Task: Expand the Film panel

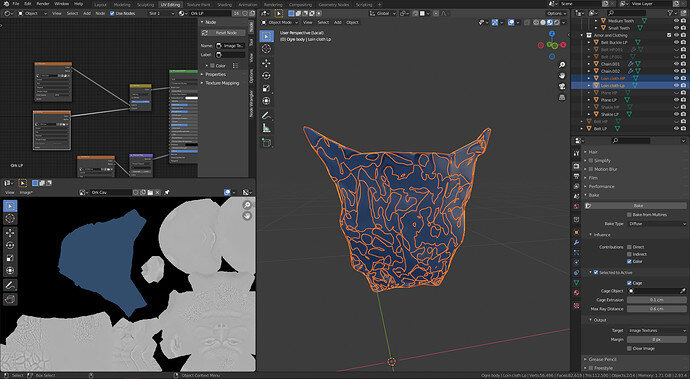Action: [x=586, y=178]
